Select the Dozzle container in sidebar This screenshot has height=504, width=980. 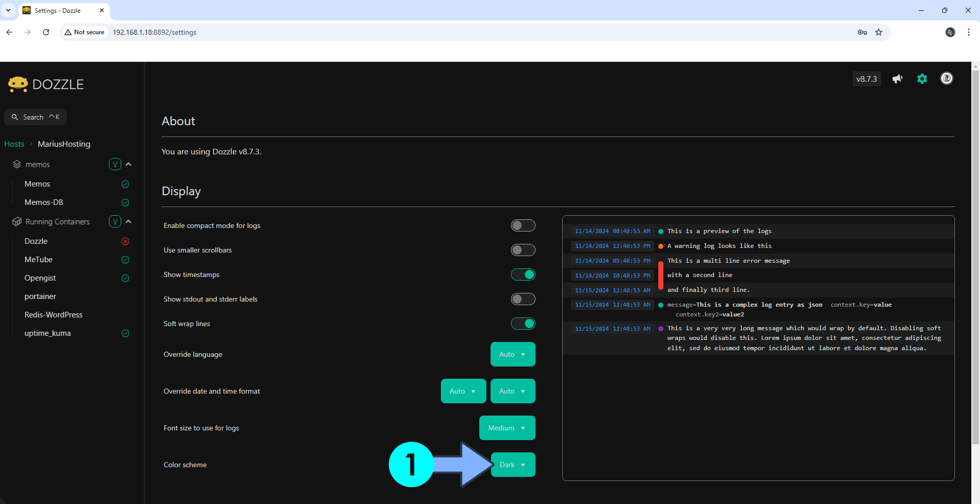[x=36, y=241]
